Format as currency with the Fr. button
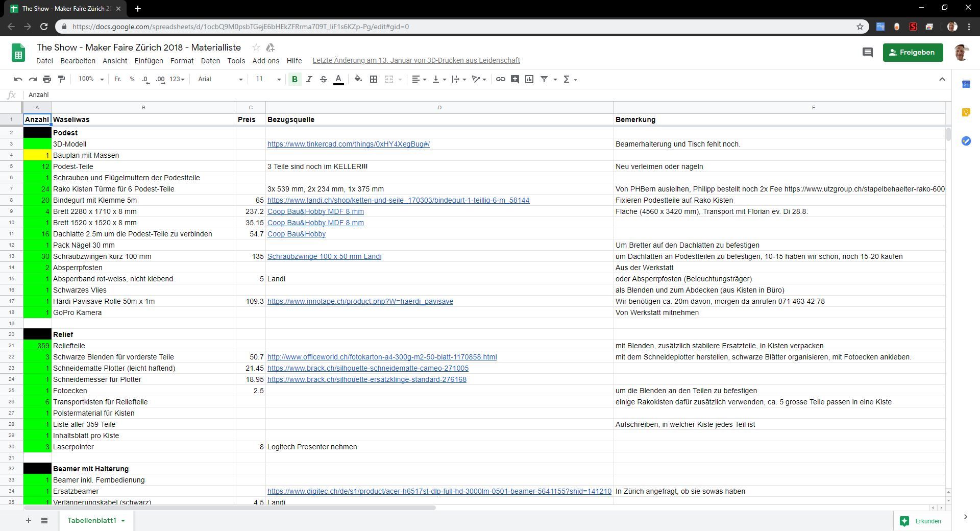The height and width of the screenshot is (531, 980). (x=118, y=79)
